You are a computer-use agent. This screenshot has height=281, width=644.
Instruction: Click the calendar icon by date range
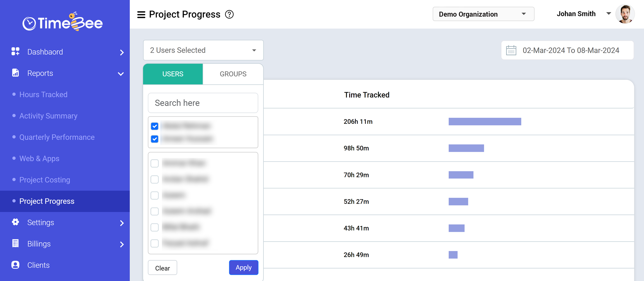point(511,50)
